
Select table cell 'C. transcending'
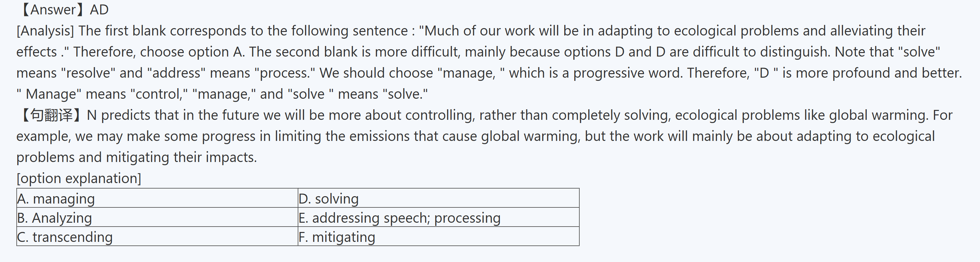65,237
